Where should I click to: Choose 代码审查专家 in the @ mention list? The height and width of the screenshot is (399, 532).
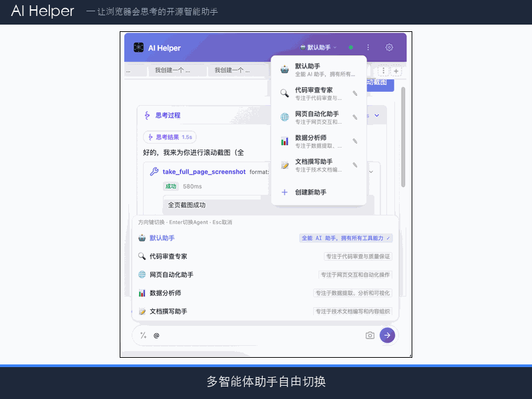[x=265, y=256]
